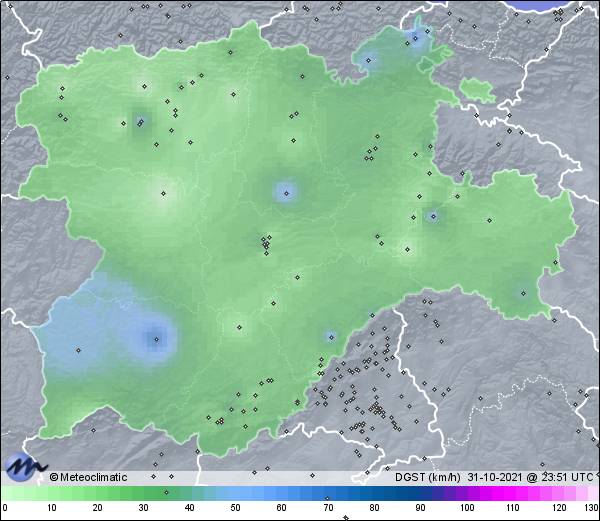
Task: Select the lone station in pale-blue far southwest area
Action: pos(78,350)
